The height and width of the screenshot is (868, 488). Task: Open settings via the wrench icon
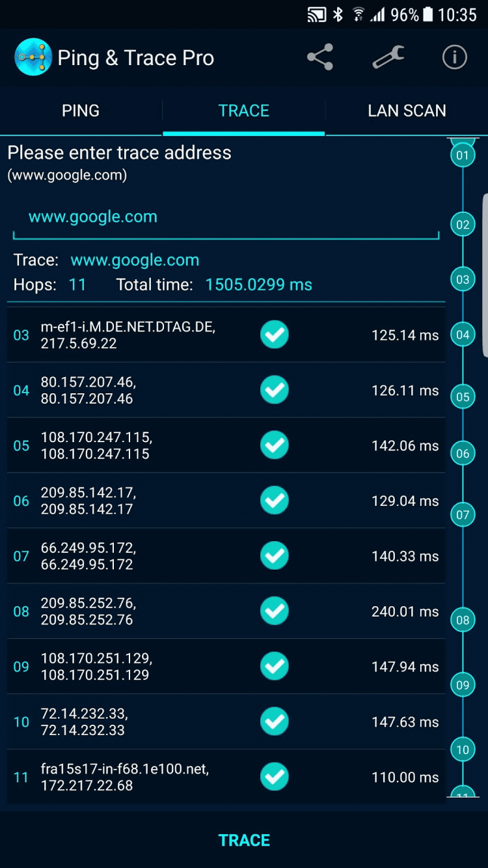click(x=388, y=57)
